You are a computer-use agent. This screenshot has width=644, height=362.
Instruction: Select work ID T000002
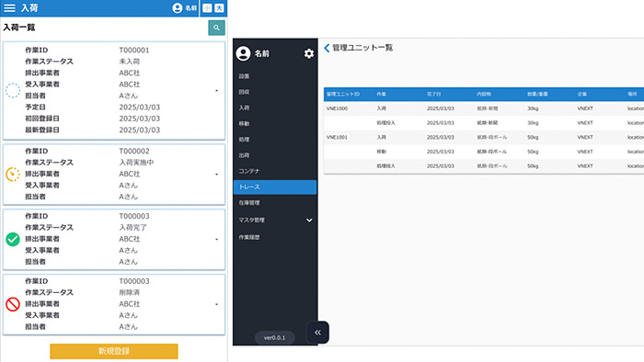pyautogui.click(x=134, y=151)
